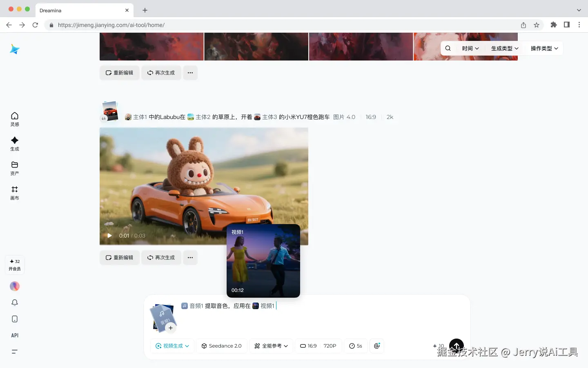
Task: Click the Labubu orange car video preview
Action: 204,186
